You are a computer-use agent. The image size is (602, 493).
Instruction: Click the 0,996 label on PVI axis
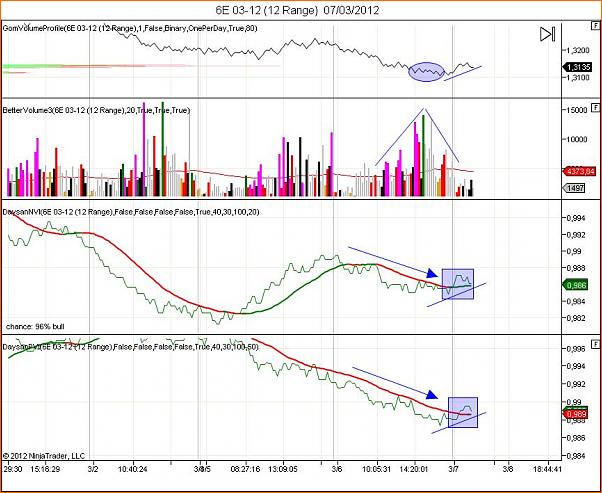coord(576,349)
